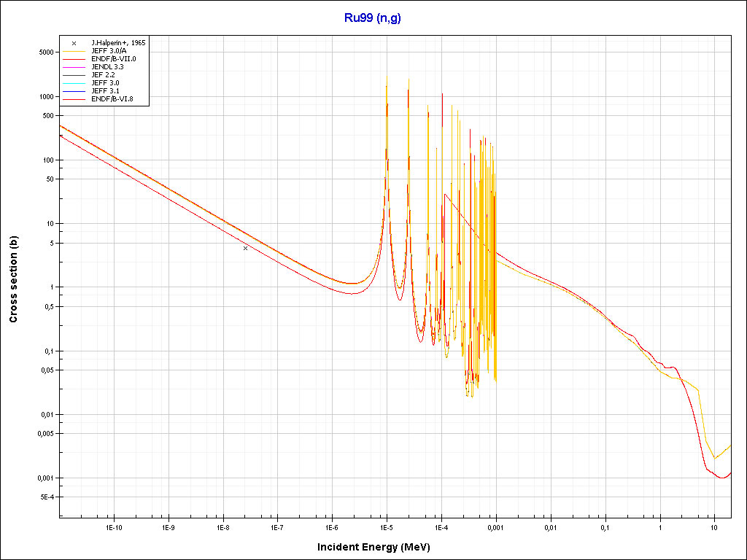Click the 1E-5 tick label on x-axis
The width and height of the screenshot is (747, 560).
coord(387,526)
